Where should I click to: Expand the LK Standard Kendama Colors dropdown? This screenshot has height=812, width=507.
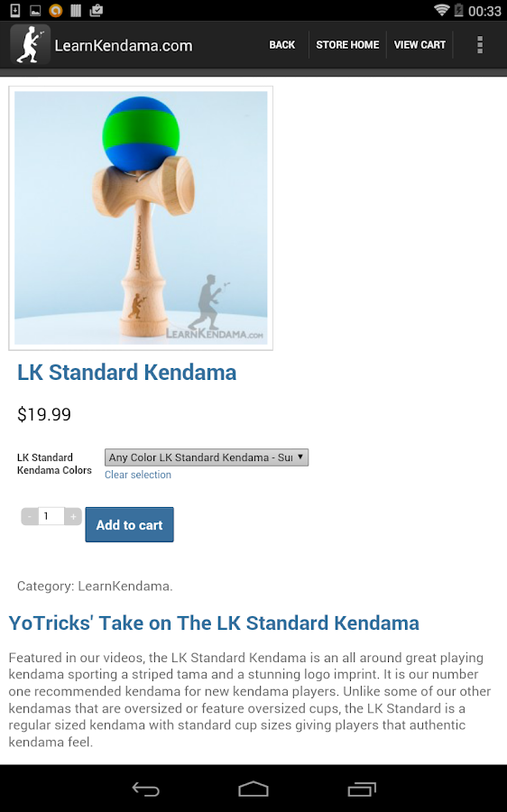click(207, 457)
